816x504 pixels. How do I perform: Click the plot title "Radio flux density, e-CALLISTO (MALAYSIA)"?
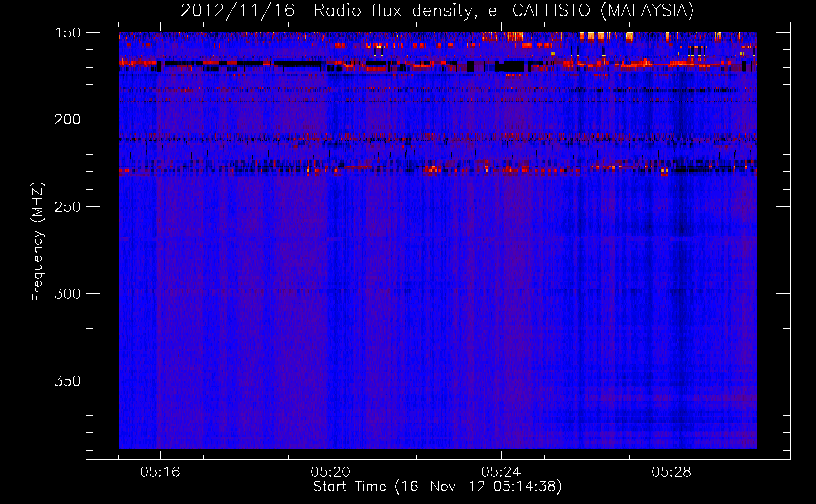(x=503, y=11)
